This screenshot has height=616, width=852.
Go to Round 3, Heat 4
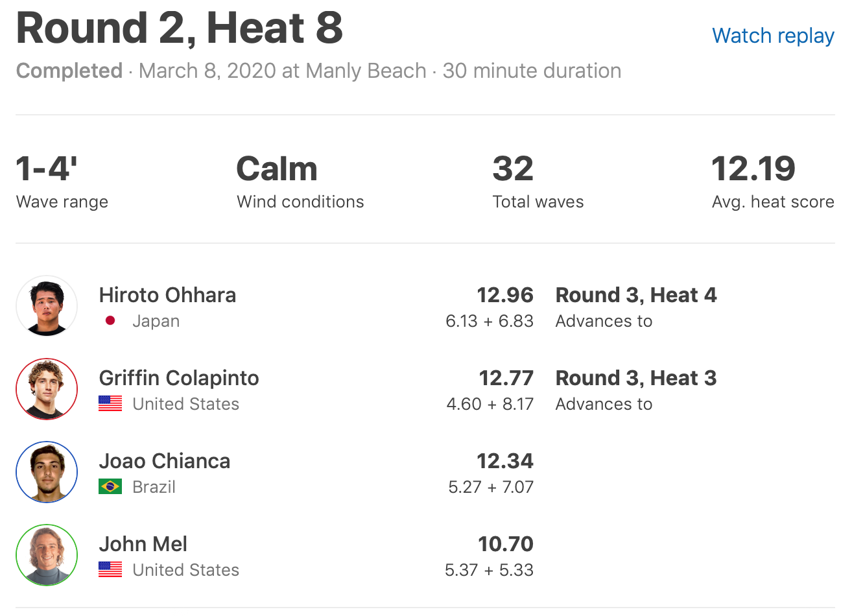[x=636, y=295]
